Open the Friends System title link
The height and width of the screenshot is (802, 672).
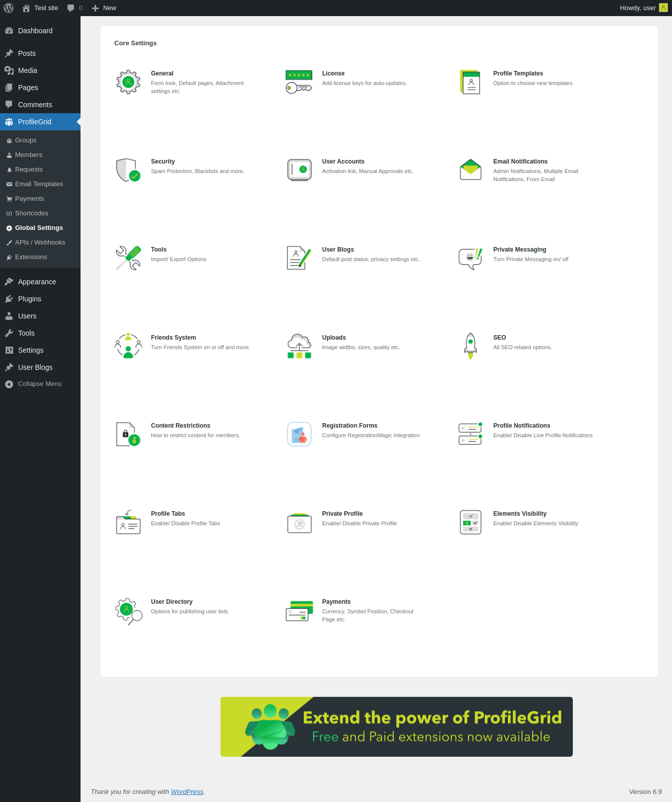click(x=174, y=338)
